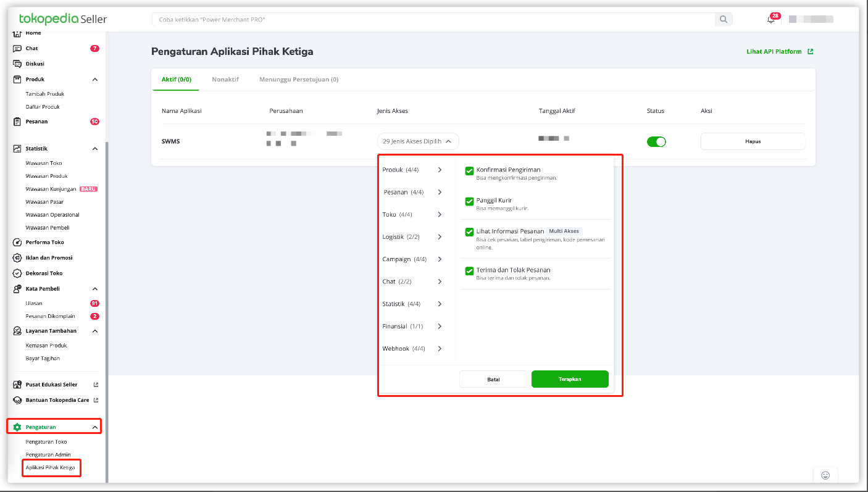Click the Iklan dan Promosi icon
Viewport: 868px width, 492px height.
[x=17, y=257]
